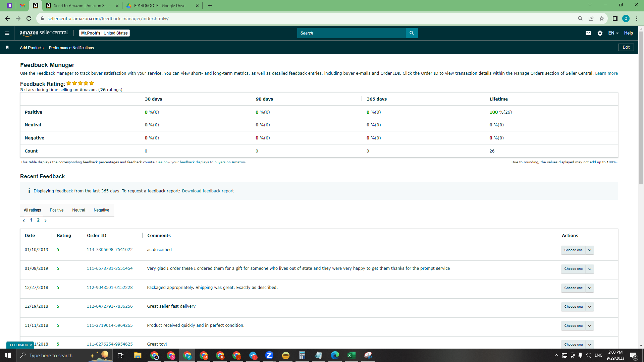
Task: Choose one action for 'as described' feedback
Action: (x=574, y=250)
